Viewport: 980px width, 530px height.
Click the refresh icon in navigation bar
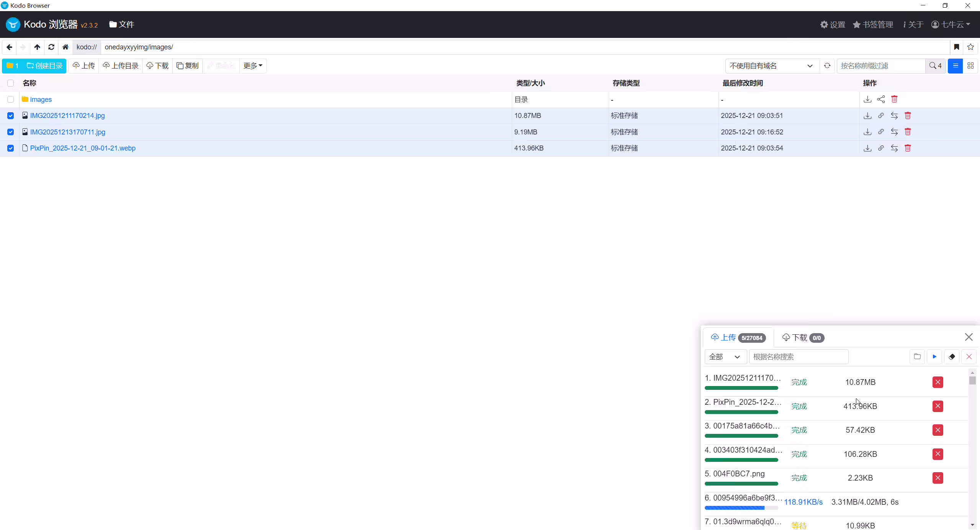pyautogui.click(x=51, y=47)
